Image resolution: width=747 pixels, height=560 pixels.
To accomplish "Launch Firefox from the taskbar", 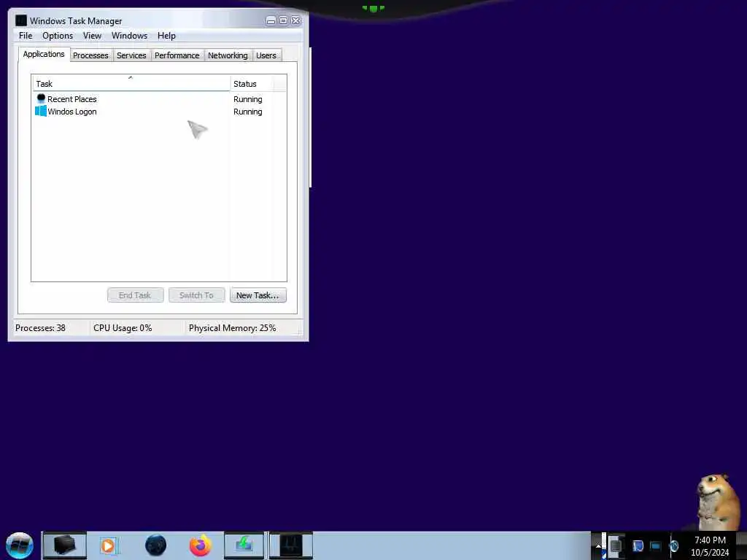I will tap(201, 545).
